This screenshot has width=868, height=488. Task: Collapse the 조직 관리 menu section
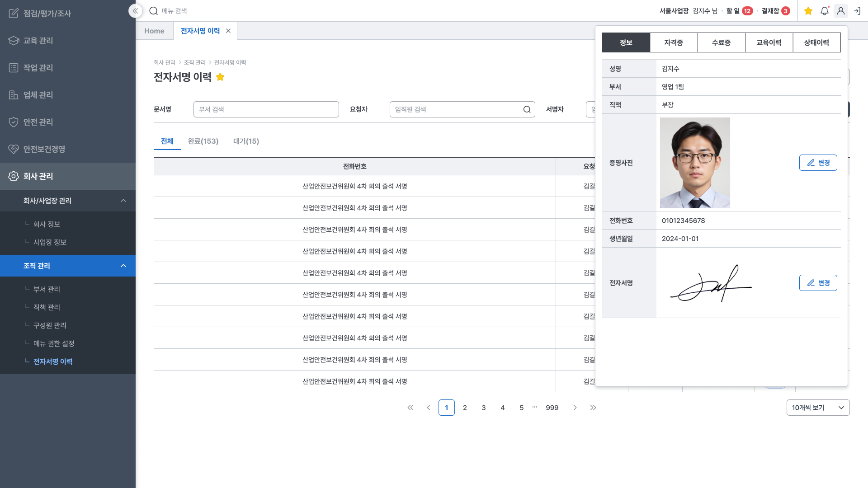[123, 266]
